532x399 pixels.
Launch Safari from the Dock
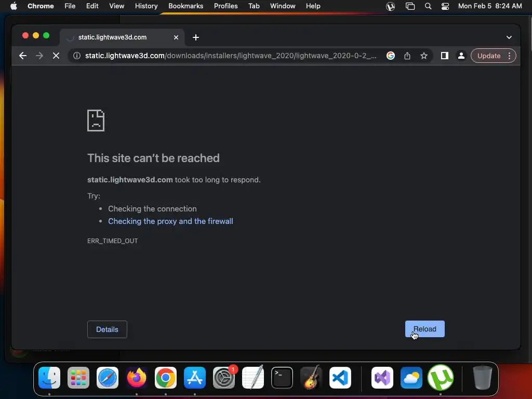coord(108,378)
